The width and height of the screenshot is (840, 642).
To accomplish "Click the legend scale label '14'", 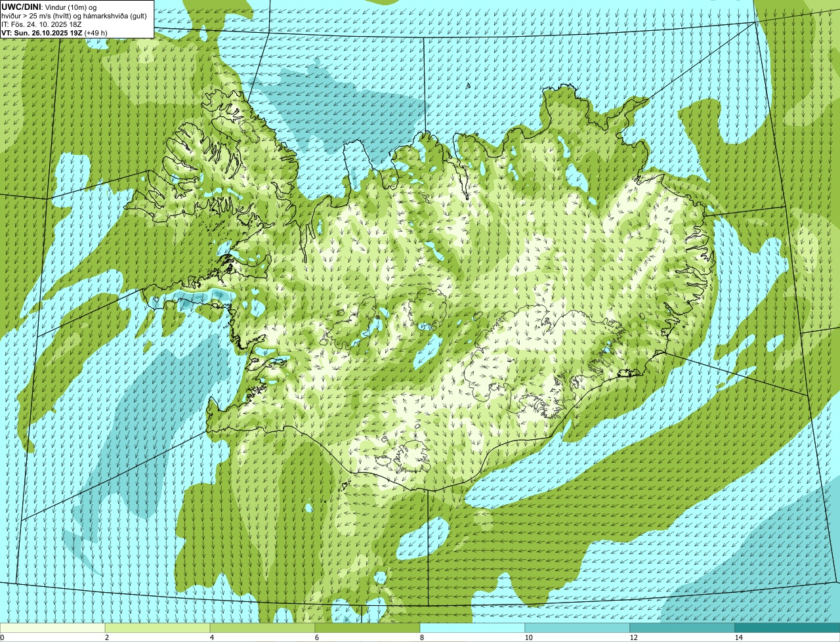I will pos(738,637).
